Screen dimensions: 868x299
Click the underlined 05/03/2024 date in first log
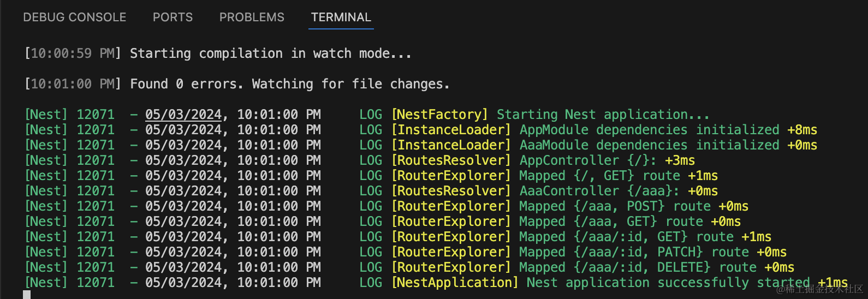tap(183, 115)
